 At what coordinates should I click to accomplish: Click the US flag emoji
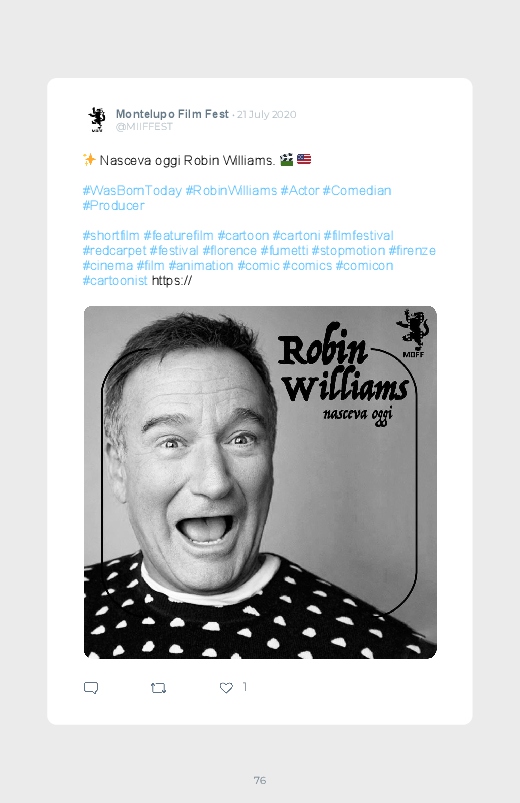coord(304,159)
